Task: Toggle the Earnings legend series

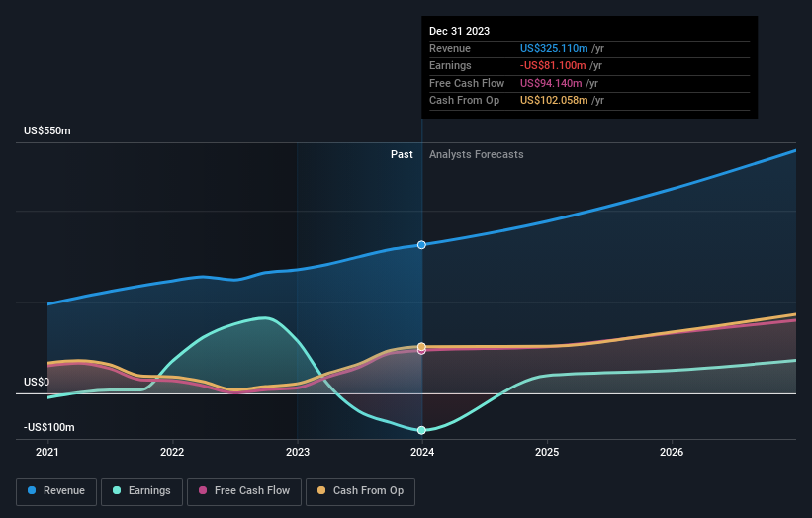Action: 141,491
